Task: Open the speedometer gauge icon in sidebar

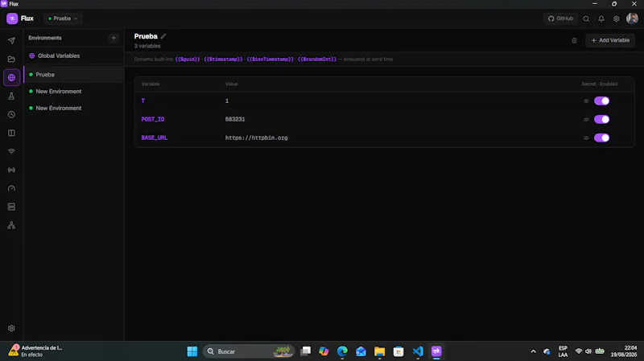Action: (11, 188)
